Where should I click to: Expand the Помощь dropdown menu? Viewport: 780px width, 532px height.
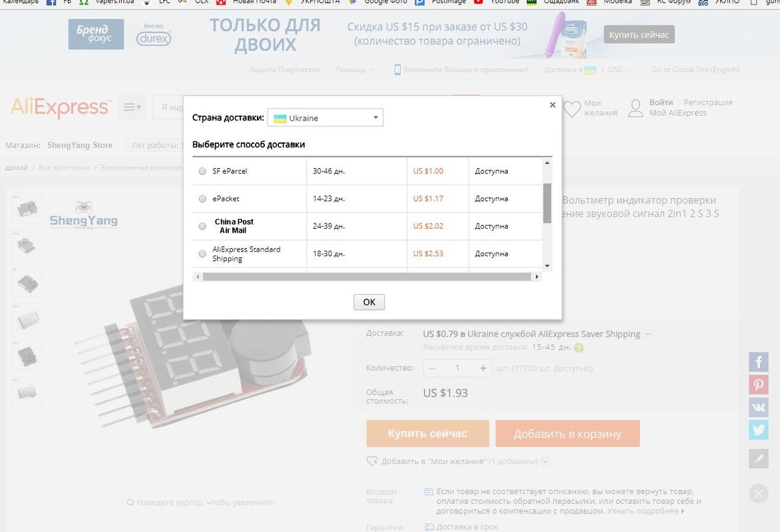pos(355,70)
